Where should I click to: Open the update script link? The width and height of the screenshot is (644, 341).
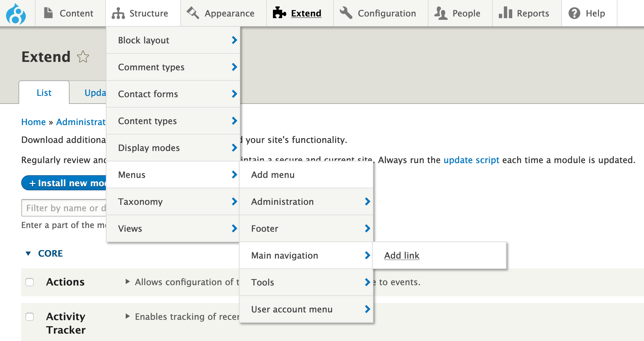(x=471, y=160)
